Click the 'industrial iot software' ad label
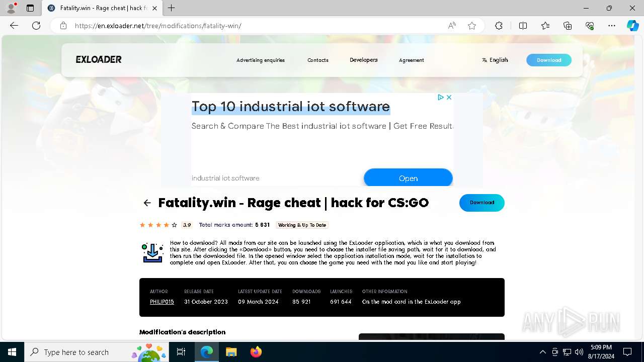 point(225,178)
